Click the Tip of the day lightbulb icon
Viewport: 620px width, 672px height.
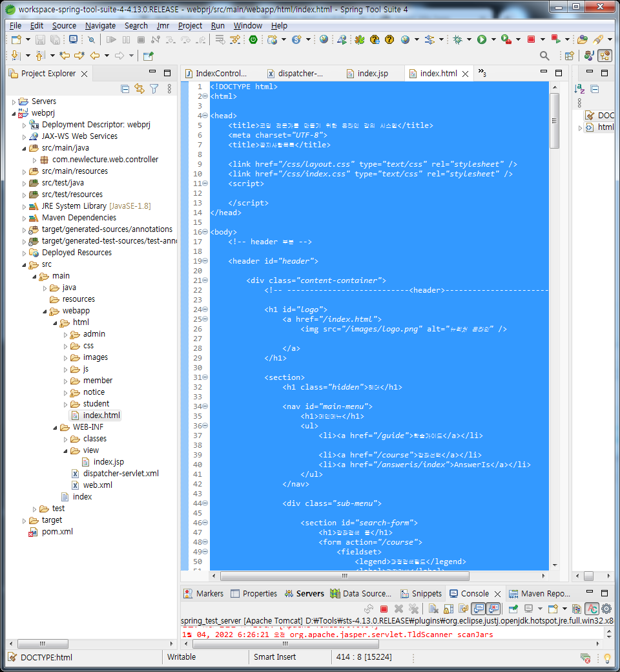coord(606,657)
